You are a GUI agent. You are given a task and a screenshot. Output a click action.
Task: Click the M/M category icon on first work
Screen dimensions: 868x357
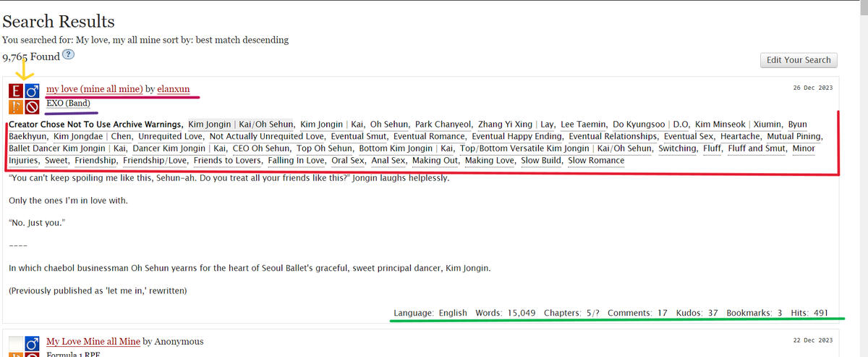coord(32,92)
